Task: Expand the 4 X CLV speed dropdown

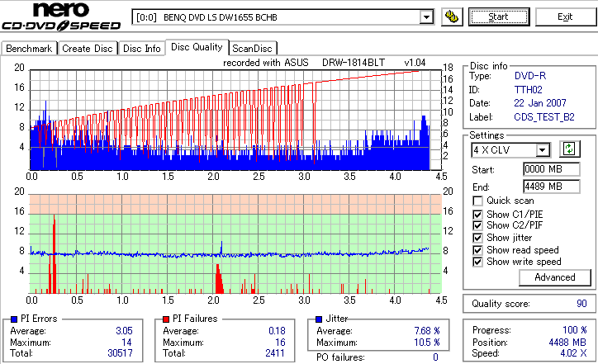Action: pos(542,150)
